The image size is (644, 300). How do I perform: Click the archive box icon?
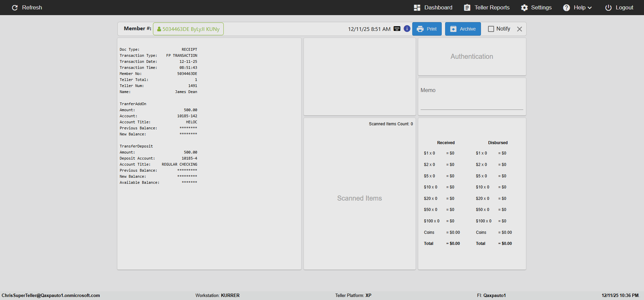(453, 29)
